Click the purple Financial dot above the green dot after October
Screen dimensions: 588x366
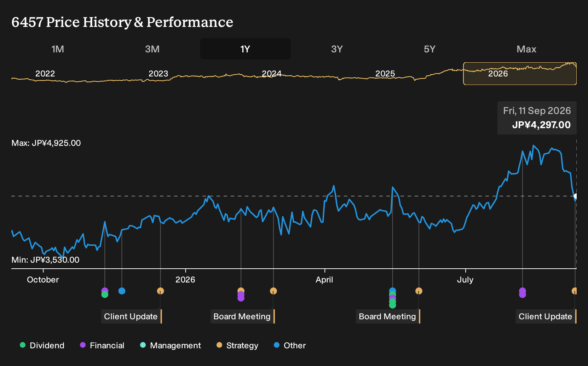pos(105,291)
